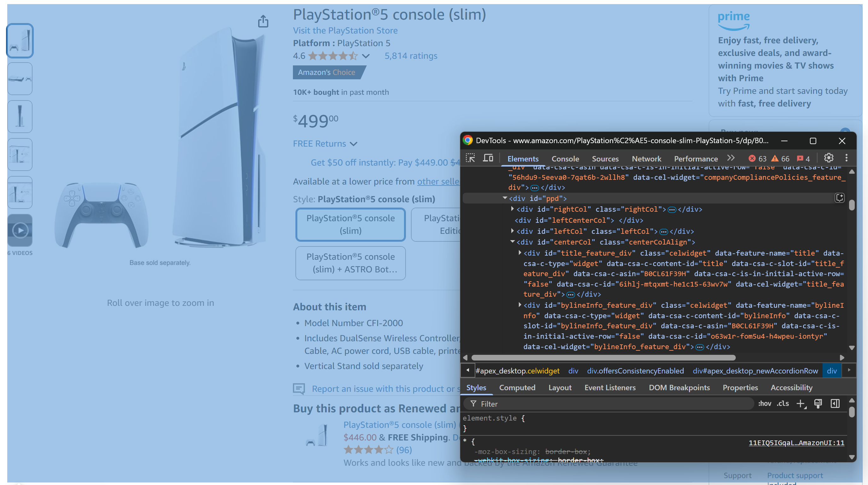Screen dimensions: 868x485
Task: Open the DOM Breakpoints pane
Action: tap(679, 388)
